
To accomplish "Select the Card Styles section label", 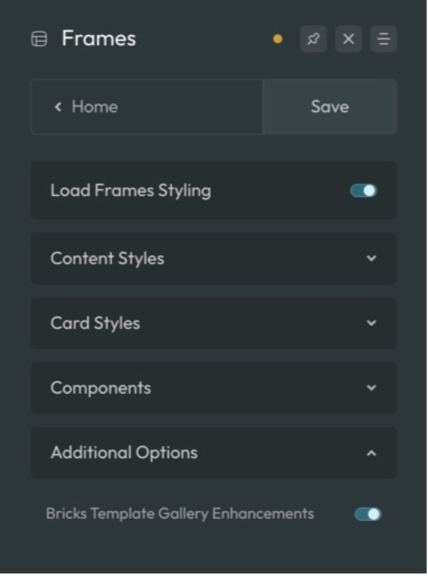I will click(95, 323).
